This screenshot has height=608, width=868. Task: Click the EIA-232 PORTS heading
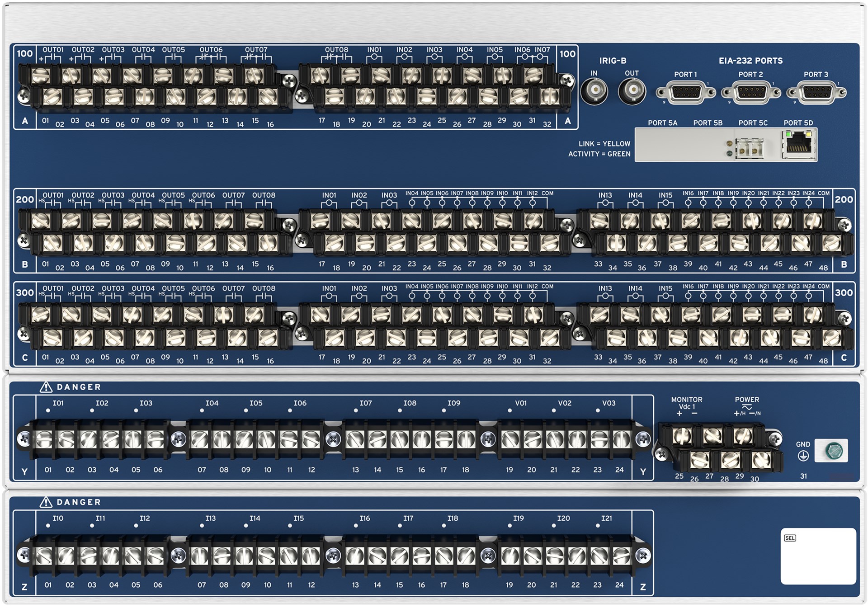pos(750,61)
